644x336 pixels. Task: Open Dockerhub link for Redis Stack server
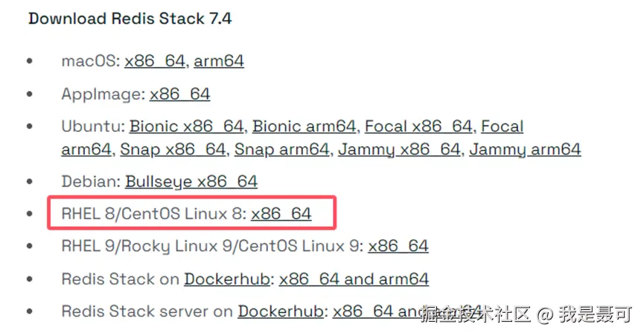click(x=281, y=311)
